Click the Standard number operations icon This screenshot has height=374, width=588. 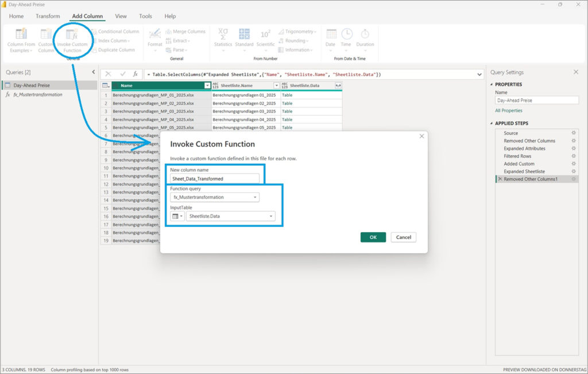click(244, 34)
